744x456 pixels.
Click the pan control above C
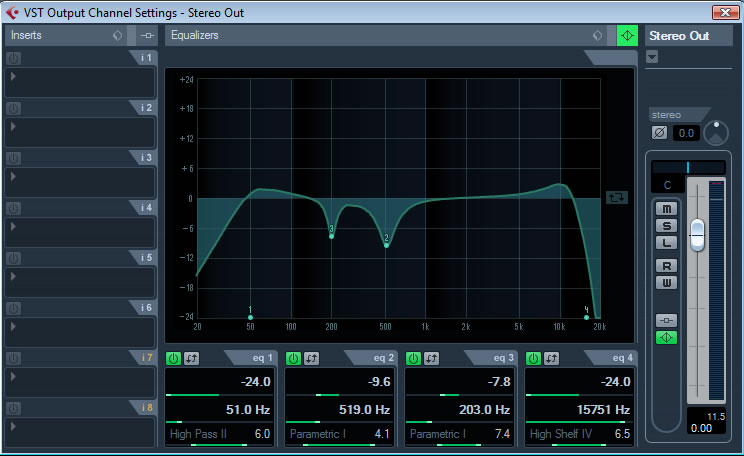(x=688, y=167)
